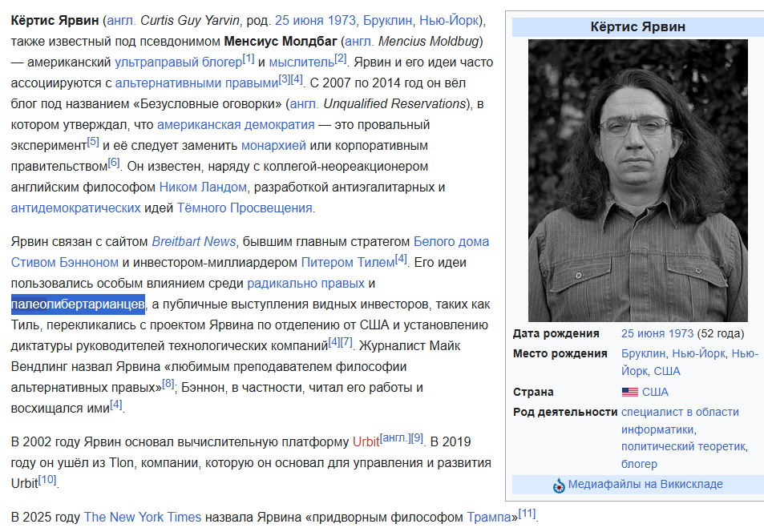Click footnote [4] after восхищался ими
This screenshot has height=532, width=764.
click(116, 405)
